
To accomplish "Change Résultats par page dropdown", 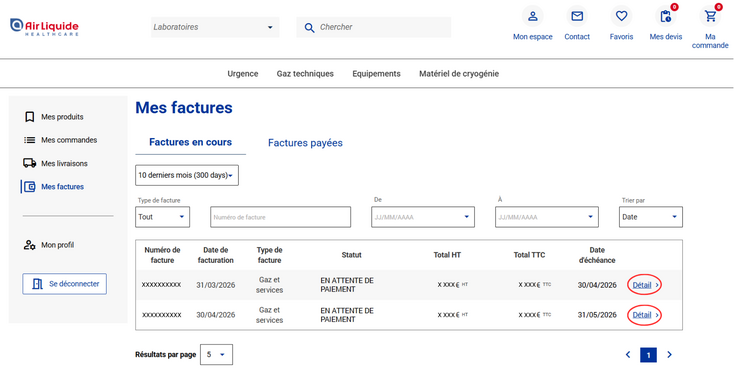I will [216, 355].
